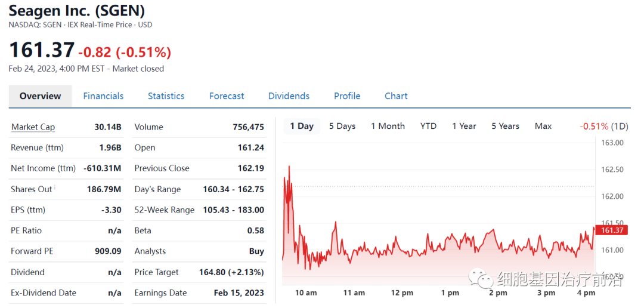Go to the Statistics tab
This screenshot has height=308, width=644.
point(166,96)
